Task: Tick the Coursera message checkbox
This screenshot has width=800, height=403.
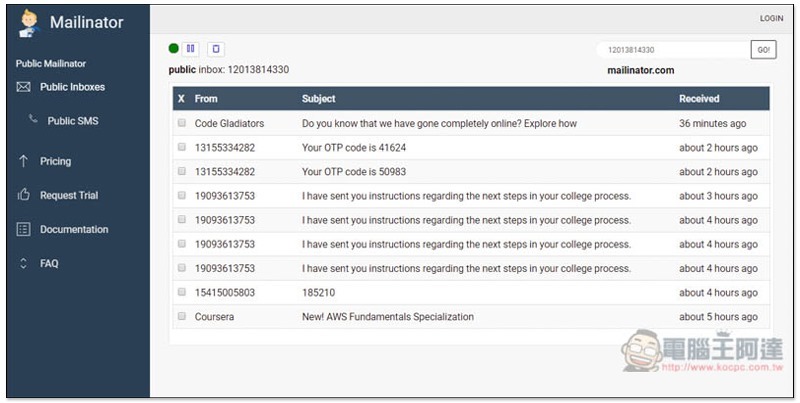Action: (x=181, y=316)
